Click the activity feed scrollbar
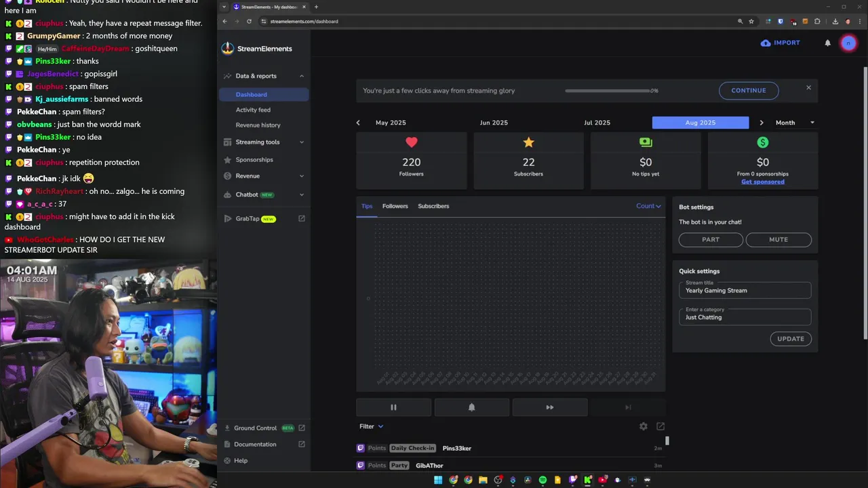 point(667,441)
